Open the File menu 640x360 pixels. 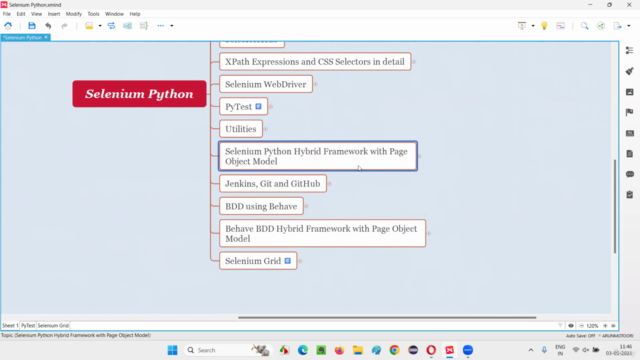click(x=7, y=14)
